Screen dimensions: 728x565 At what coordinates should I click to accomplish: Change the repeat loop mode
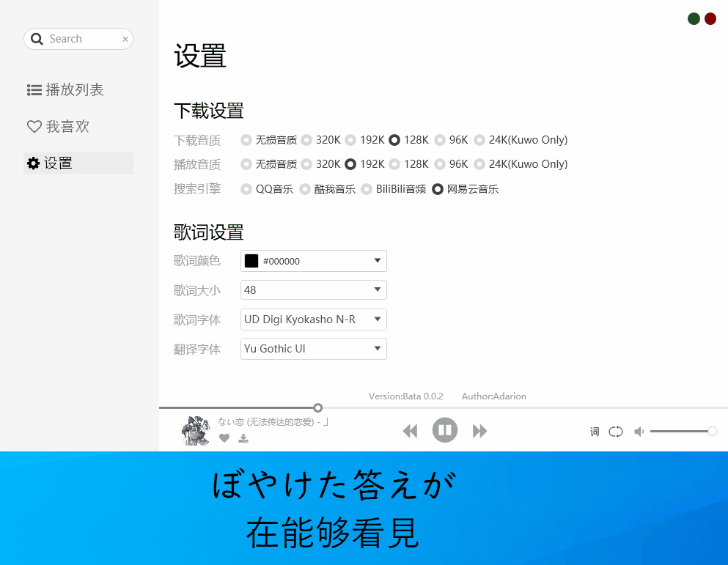(616, 432)
